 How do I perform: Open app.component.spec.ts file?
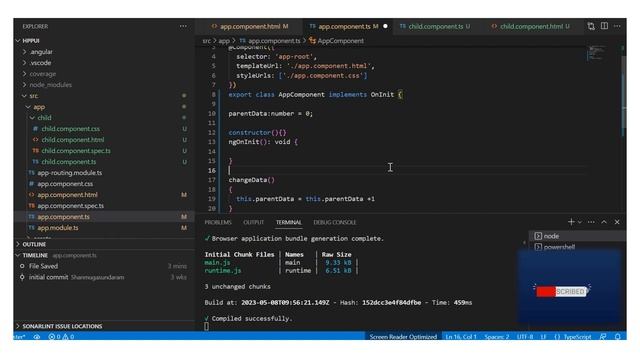(x=70, y=206)
